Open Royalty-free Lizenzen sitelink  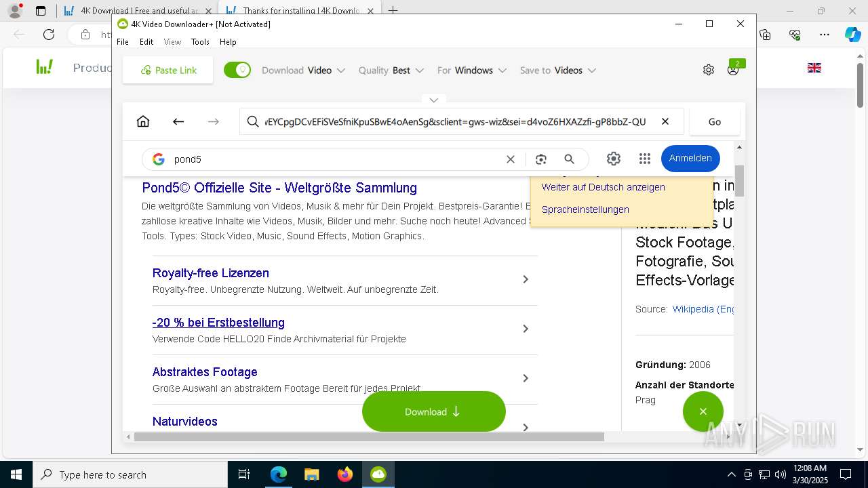point(211,273)
